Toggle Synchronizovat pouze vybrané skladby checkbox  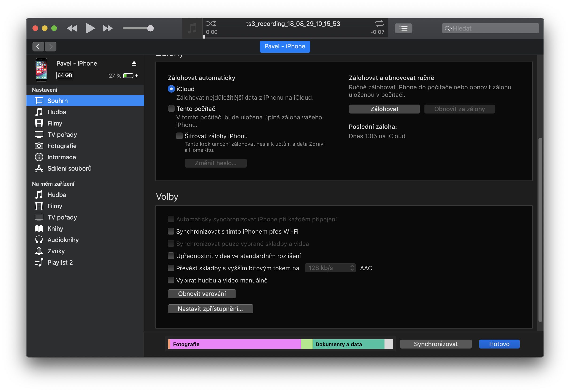tap(171, 244)
